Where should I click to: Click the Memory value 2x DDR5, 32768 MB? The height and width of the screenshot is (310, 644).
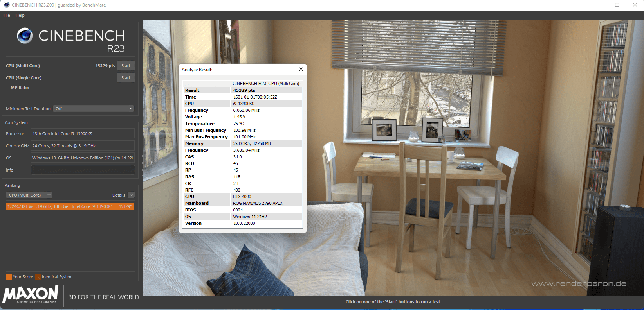tap(252, 143)
